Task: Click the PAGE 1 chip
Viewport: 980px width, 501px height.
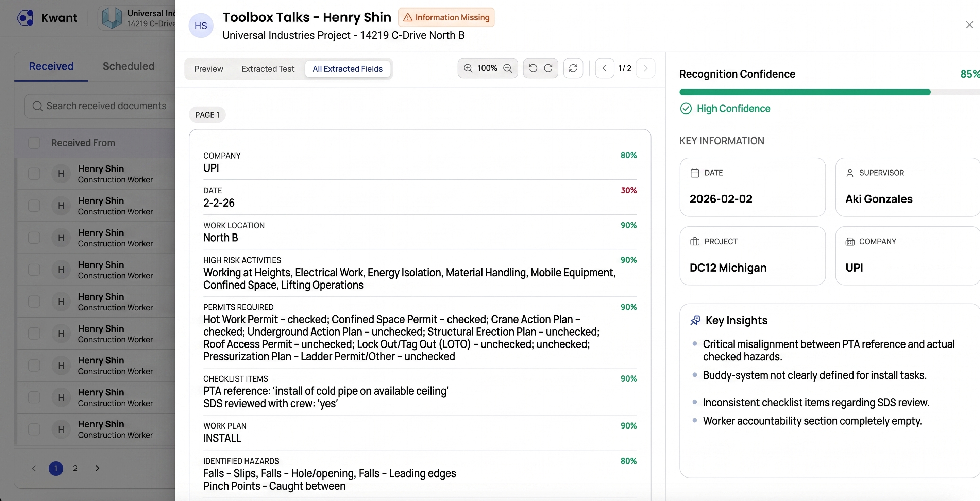Action: (207, 115)
